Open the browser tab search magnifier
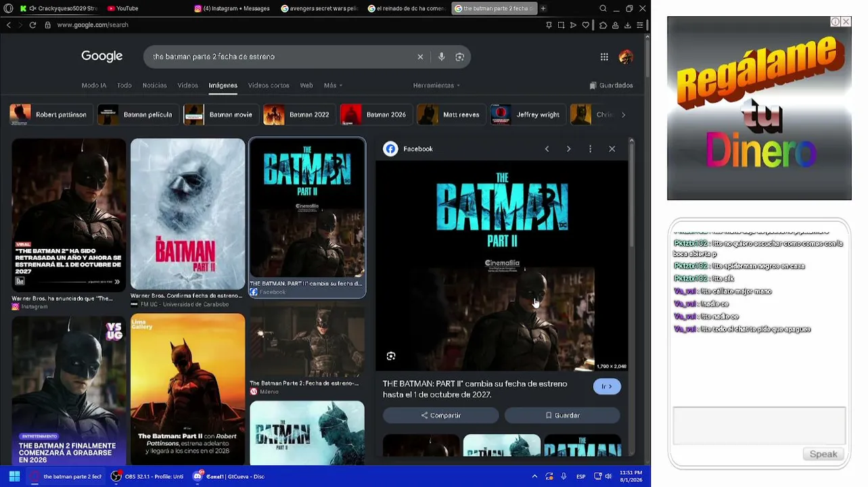 (603, 8)
